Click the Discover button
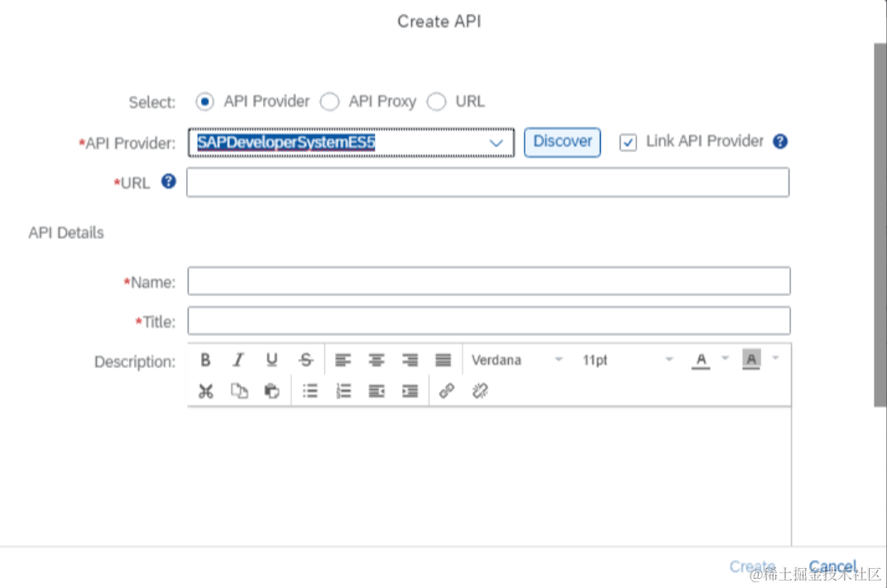Image resolution: width=887 pixels, height=588 pixels. coord(563,142)
